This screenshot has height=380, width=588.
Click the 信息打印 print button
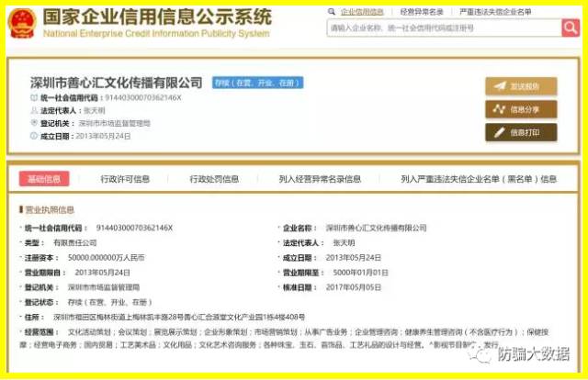pyautogui.click(x=521, y=132)
